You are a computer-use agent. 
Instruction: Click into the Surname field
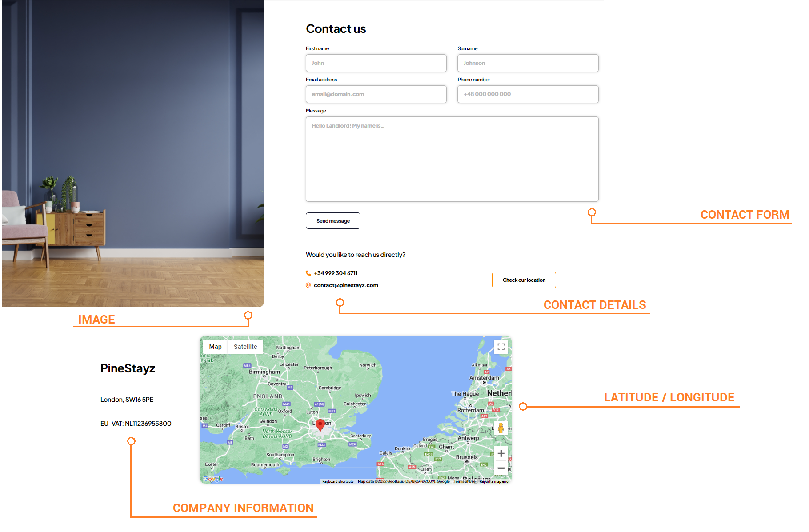coord(528,63)
